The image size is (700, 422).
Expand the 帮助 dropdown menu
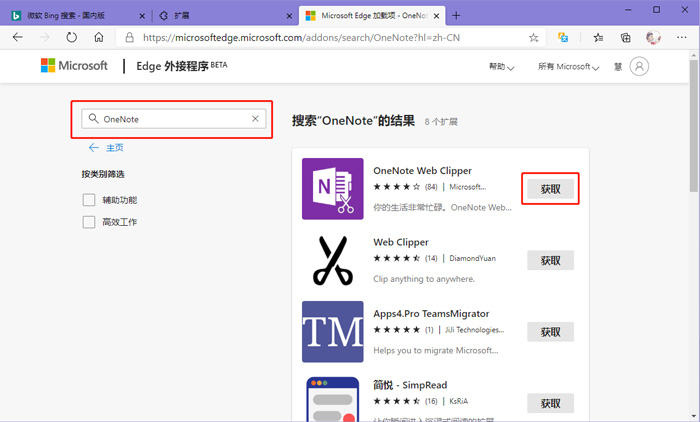(501, 67)
